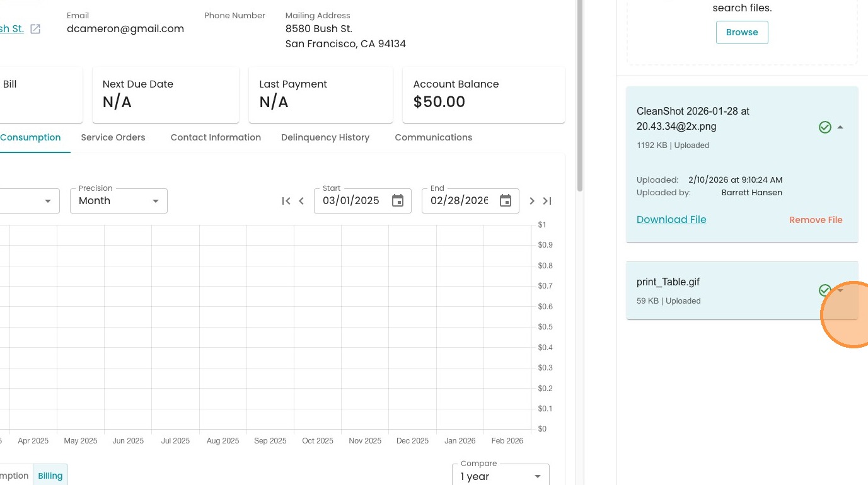Open the Compare 1 year dropdown
868x485 pixels.
click(x=501, y=476)
